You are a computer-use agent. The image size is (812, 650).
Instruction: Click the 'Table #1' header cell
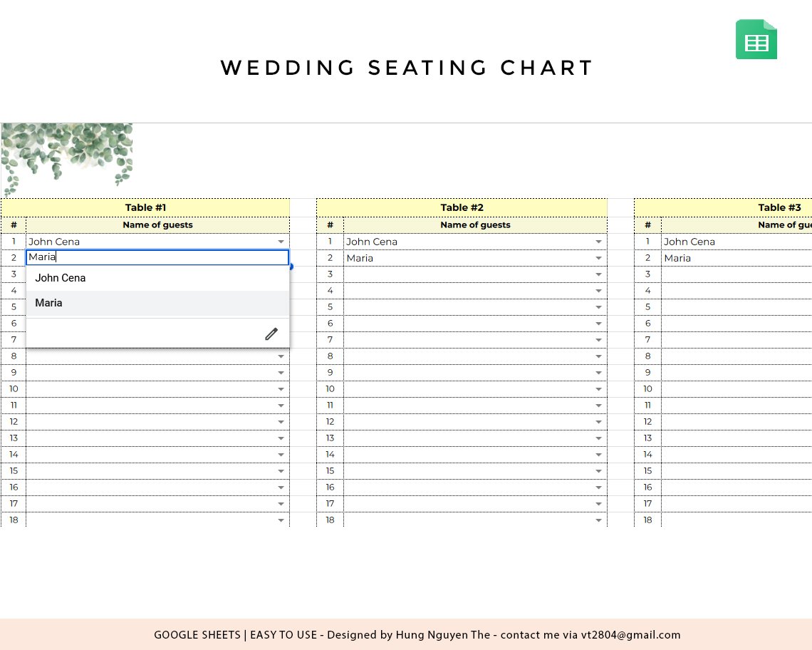click(x=145, y=208)
